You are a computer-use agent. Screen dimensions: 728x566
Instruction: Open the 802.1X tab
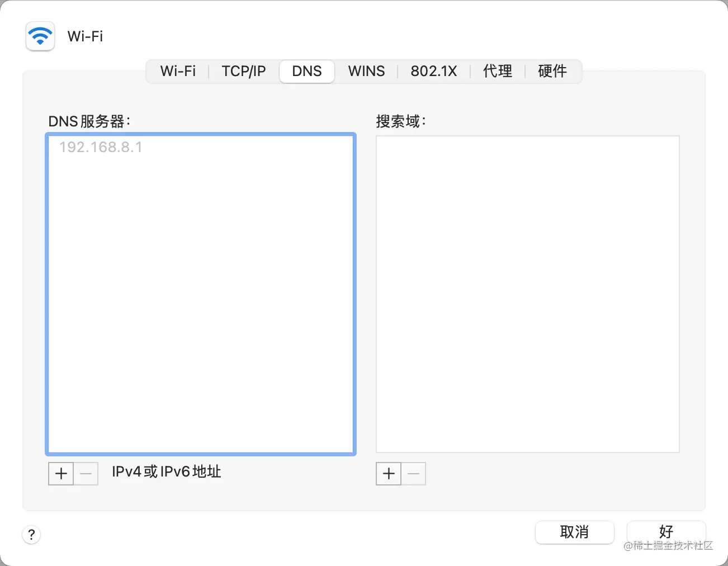(434, 71)
